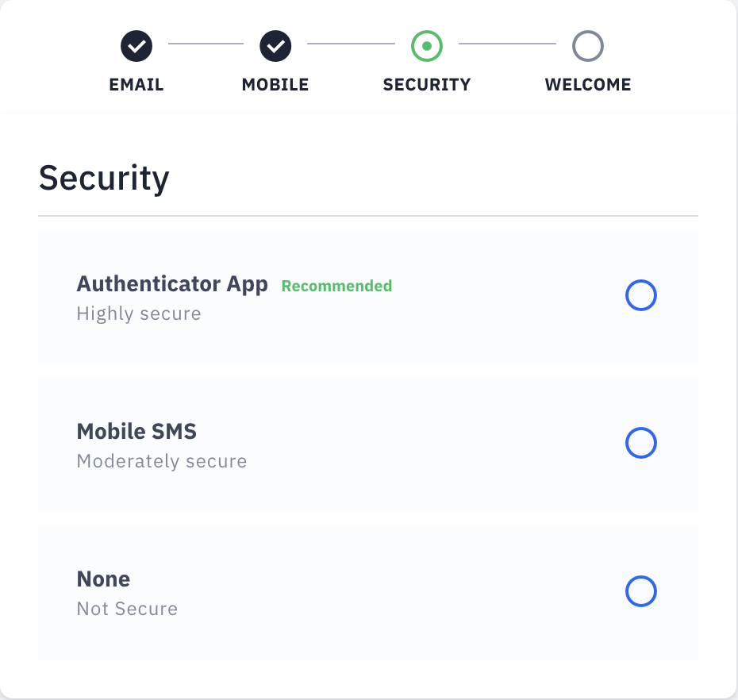Open the SECURITY step via its label

pos(426,84)
